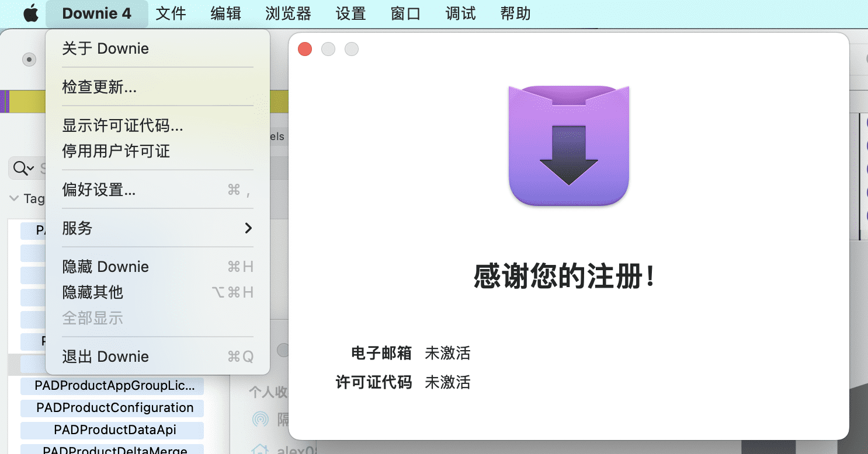Close the Downie 4 app menu via its title
This screenshot has height=454, width=868.
coord(97,13)
